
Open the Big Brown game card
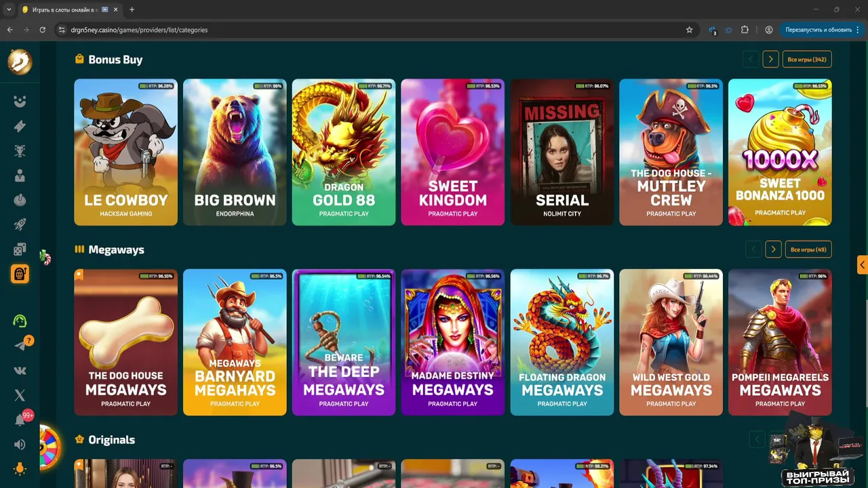(235, 152)
